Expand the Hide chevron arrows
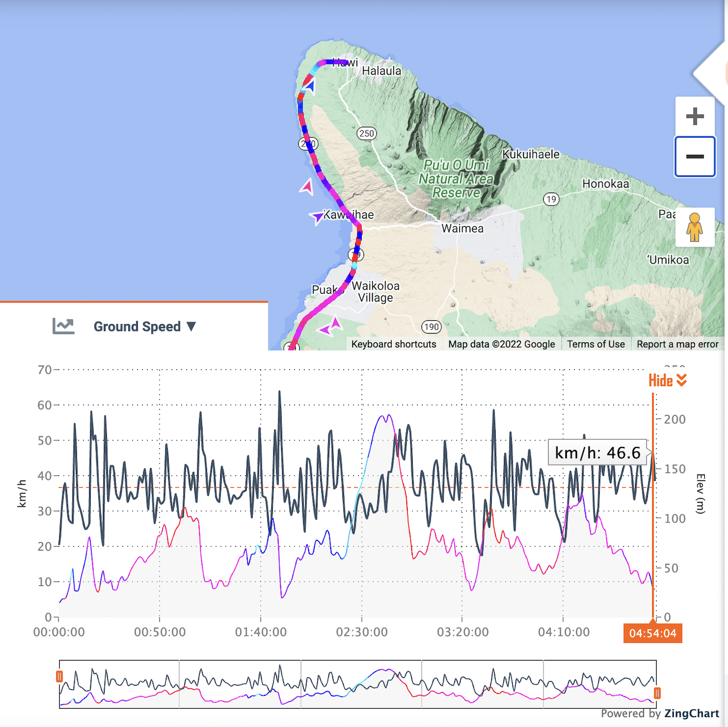The height and width of the screenshot is (727, 728). pyautogui.click(x=682, y=381)
